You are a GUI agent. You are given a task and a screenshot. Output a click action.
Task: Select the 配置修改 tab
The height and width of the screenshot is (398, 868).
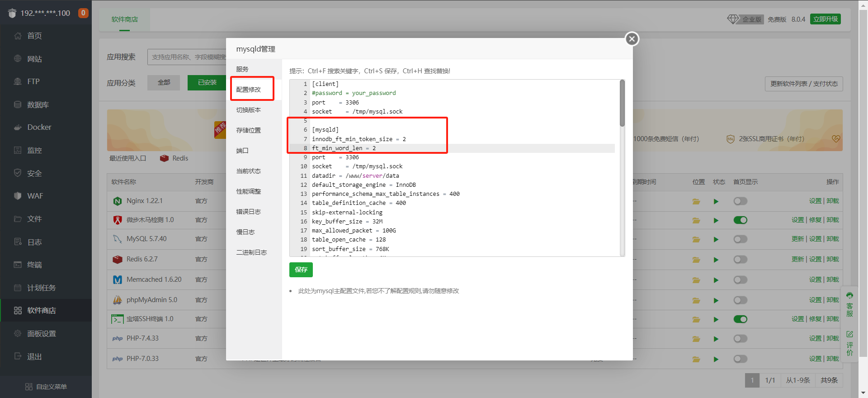(x=249, y=90)
